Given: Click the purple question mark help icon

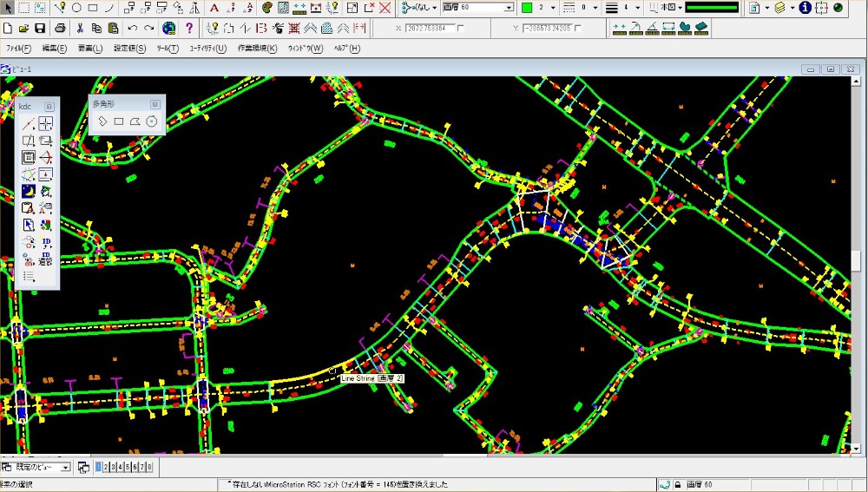Looking at the screenshot, I should tap(189, 28).
